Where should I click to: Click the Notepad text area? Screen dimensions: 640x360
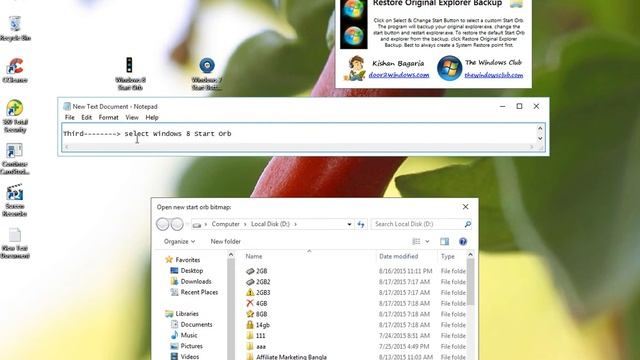(x=299, y=134)
